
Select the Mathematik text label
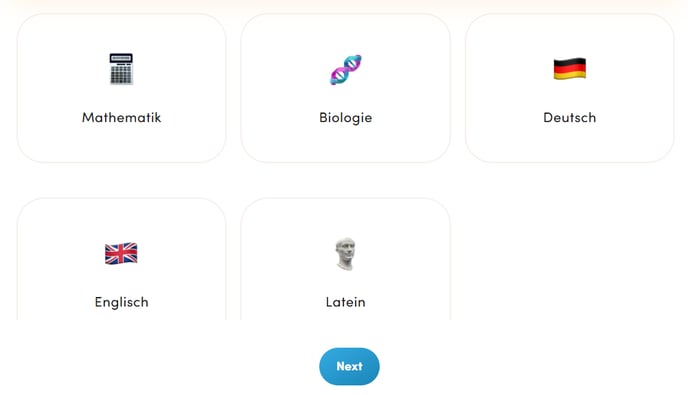point(122,118)
